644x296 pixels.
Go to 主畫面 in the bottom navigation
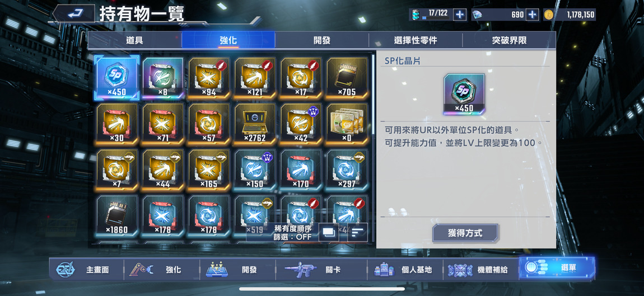(87, 270)
